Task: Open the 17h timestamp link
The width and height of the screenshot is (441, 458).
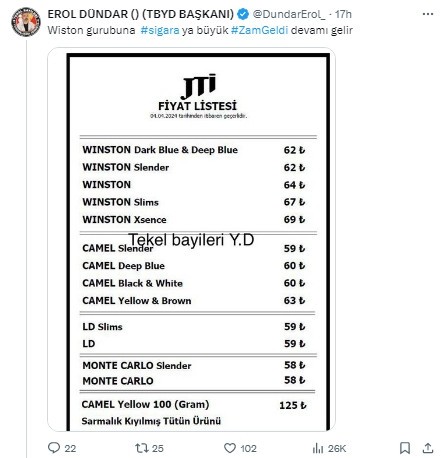Action: [343, 14]
